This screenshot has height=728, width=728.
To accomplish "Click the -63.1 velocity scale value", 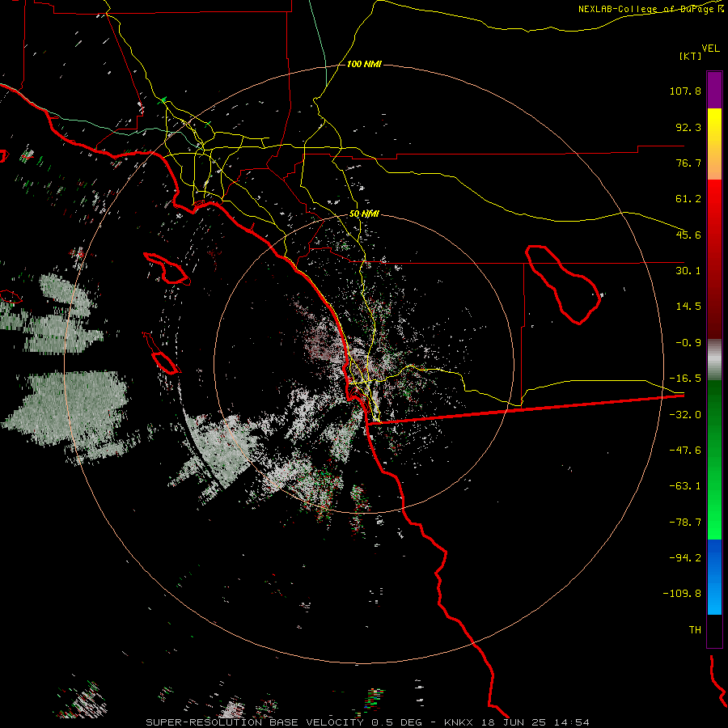I will point(685,486).
